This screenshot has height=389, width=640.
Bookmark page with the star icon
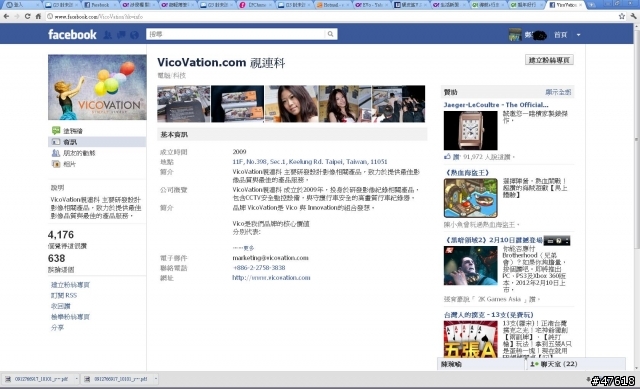622,16
